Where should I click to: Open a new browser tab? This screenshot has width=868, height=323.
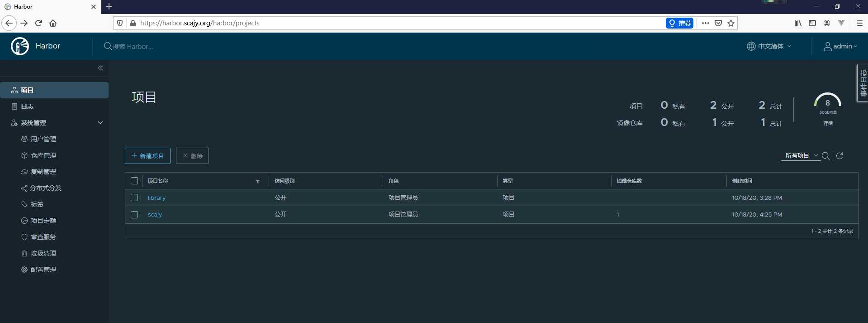click(109, 6)
